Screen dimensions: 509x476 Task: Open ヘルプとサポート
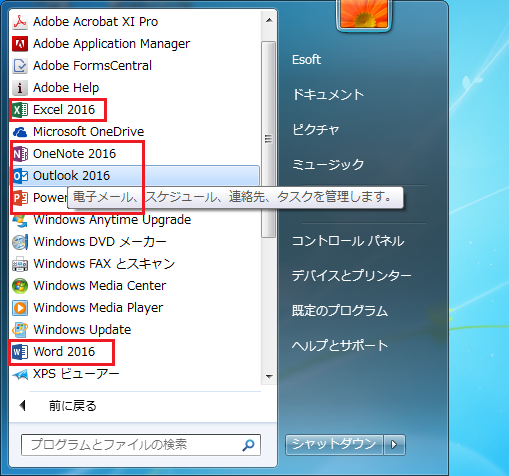[x=340, y=346]
